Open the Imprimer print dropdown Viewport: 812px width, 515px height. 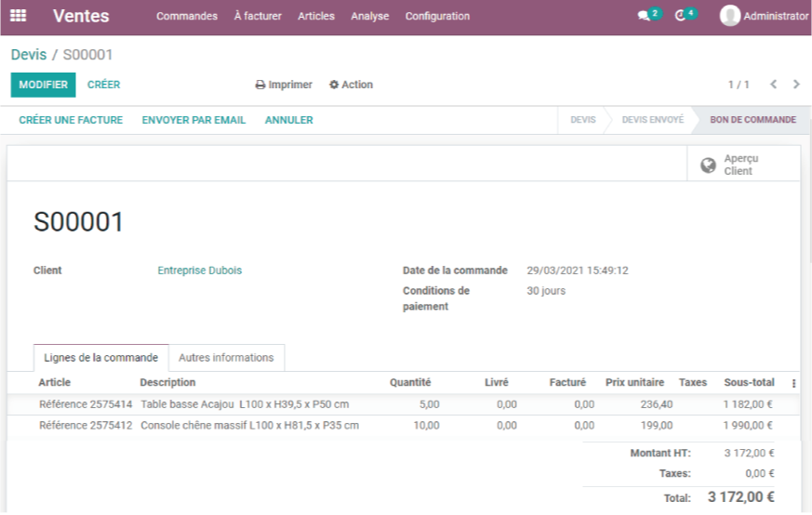coord(284,85)
